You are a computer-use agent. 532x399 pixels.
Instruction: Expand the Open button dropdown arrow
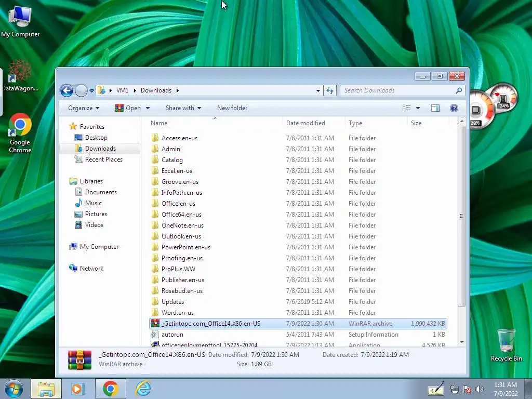[x=148, y=108]
